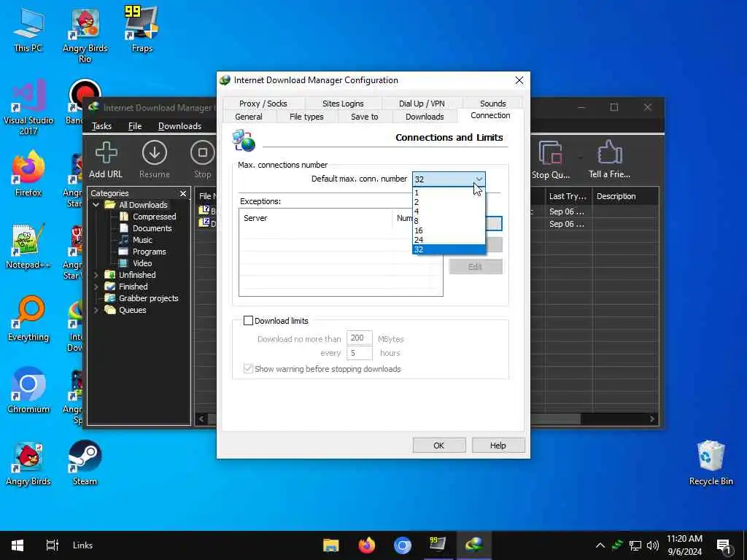Click the Links toolbar on taskbar
747x560 pixels.
[82, 545]
